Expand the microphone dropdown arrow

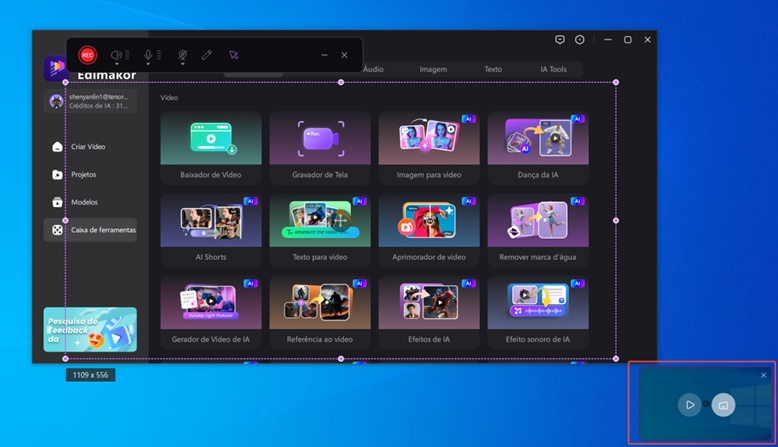coord(148,64)
